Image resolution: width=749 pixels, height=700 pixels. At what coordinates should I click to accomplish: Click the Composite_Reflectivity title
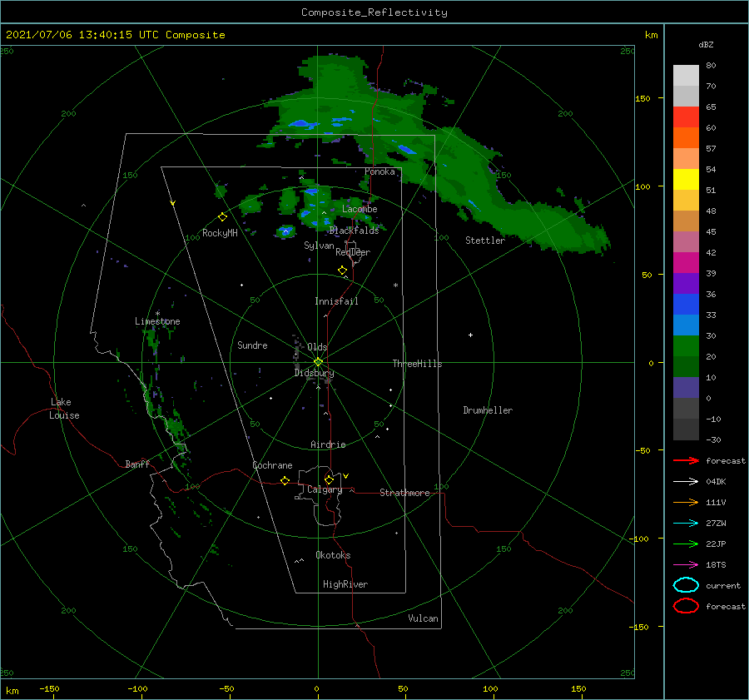(x=374, y=12)
